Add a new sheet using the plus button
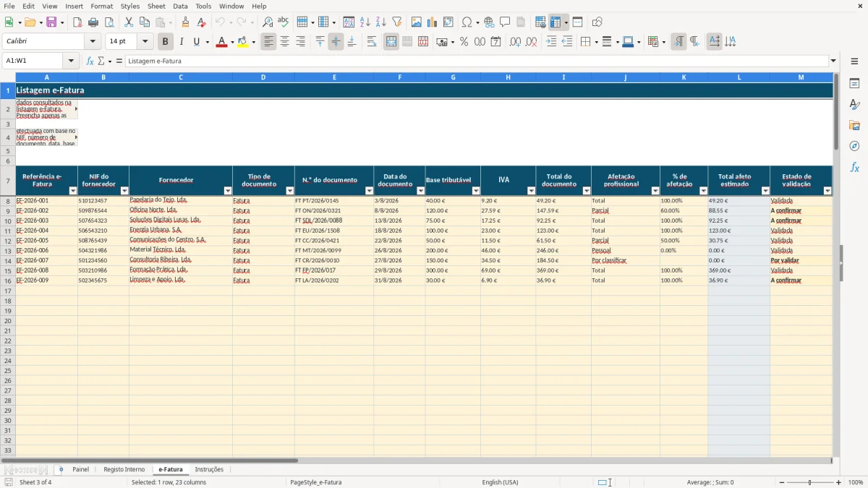Viewport: 868px width, 488px height. (61, 469)
